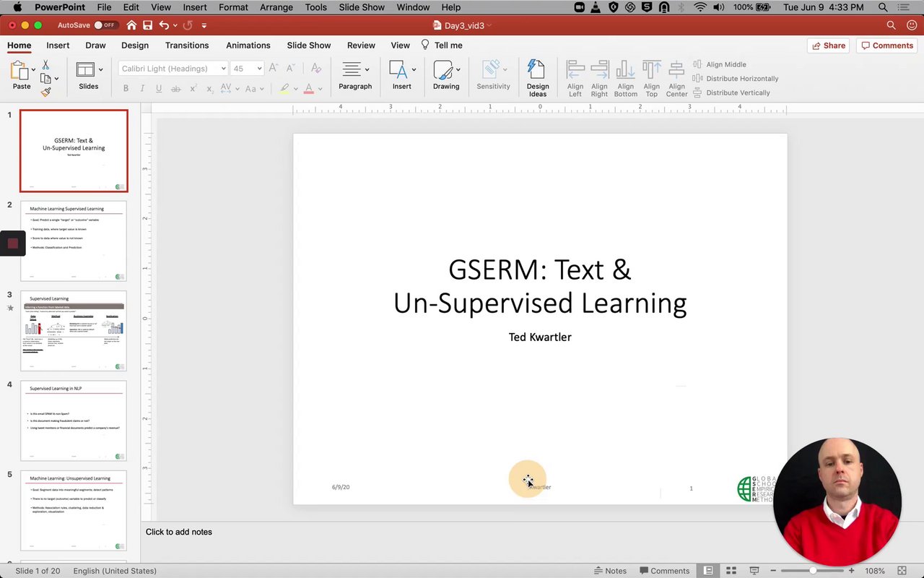Click the Share button

829,46
